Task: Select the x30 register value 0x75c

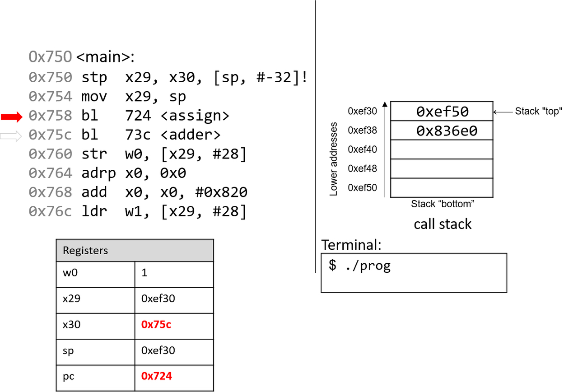Action: point(156,325)
